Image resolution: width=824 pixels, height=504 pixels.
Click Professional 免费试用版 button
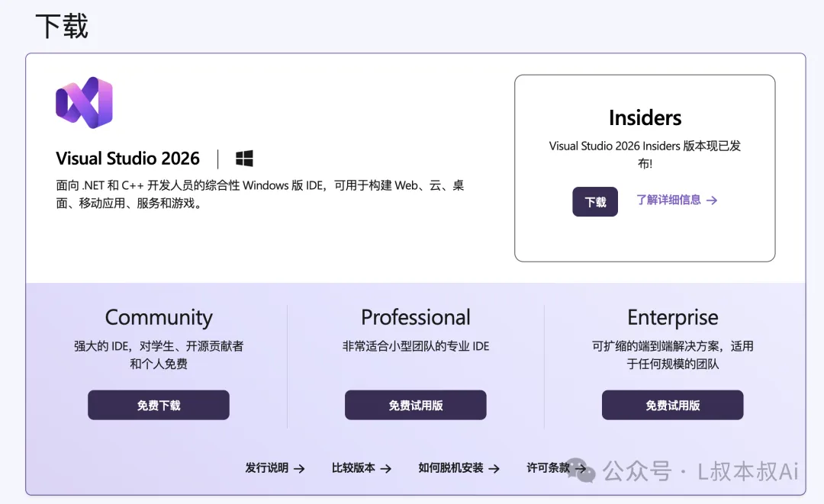click(416, 405)
